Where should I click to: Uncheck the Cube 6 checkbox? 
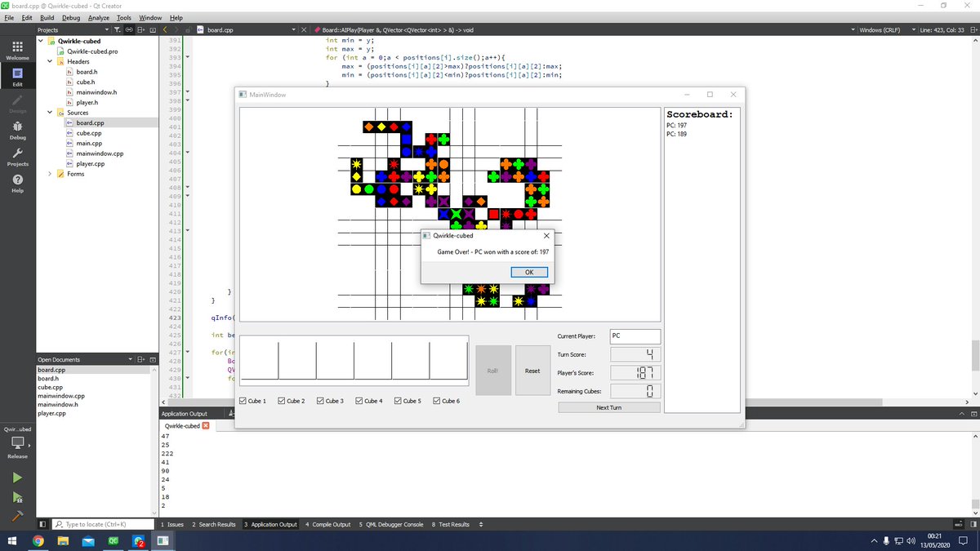point(437,401)
